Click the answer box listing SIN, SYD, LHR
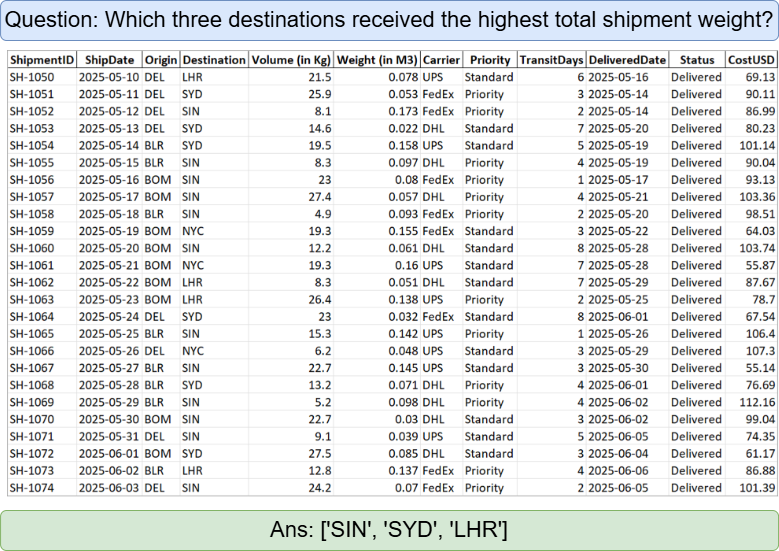Screen dimensions: 779x551 pyautogui.click(x=389, y=529)
